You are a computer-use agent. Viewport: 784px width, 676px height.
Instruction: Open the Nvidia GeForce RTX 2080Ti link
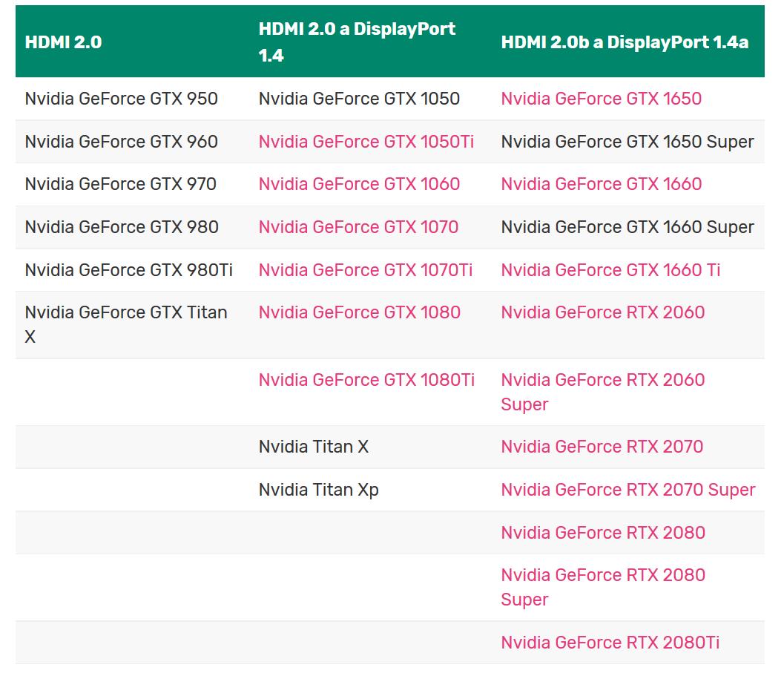pos(610,643)
